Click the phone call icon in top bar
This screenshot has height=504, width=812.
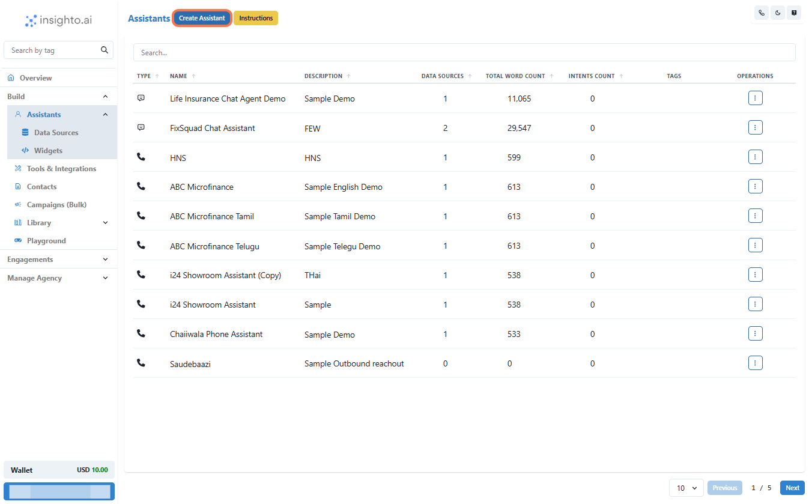click(x=762, y=13)
